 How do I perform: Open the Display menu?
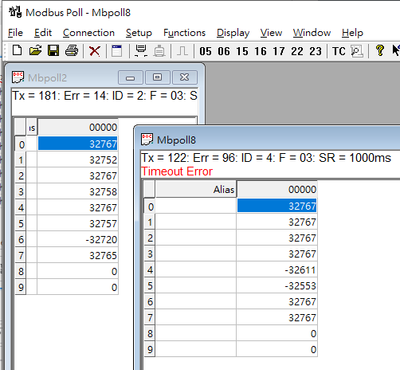pyautogui.click(x=233, y=33)
